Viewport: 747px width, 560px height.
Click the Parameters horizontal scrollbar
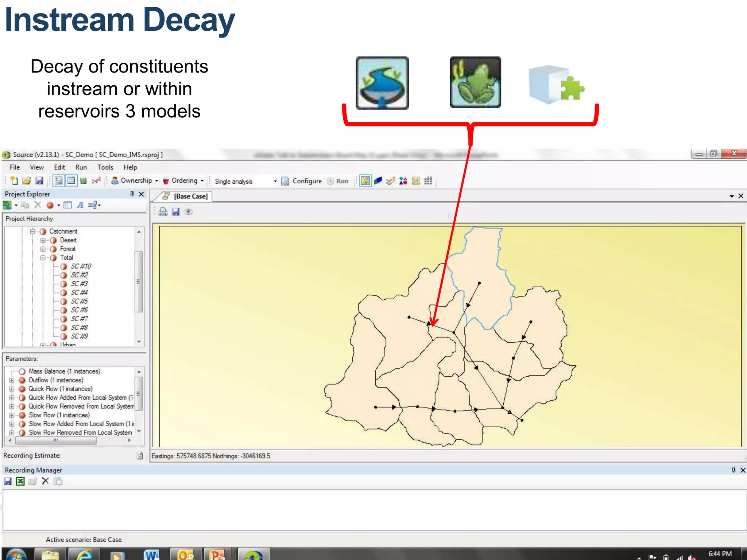(56, 440)
